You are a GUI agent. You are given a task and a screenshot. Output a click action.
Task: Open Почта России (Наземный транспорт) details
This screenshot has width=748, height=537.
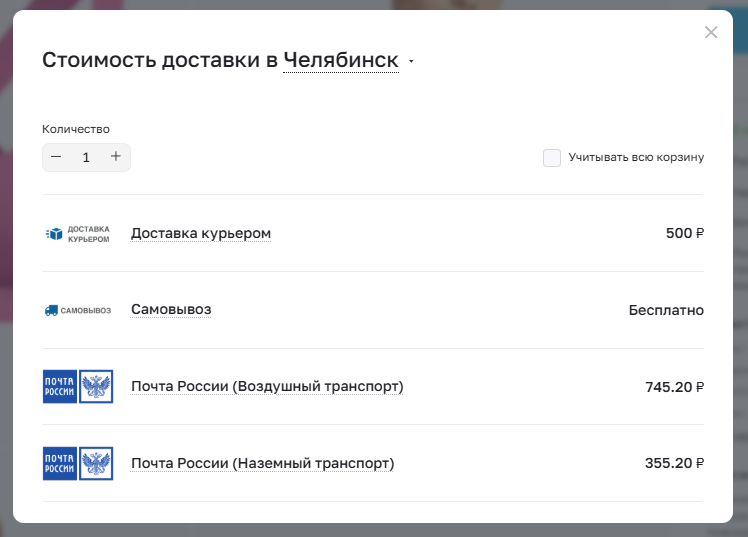click(262, 463)
